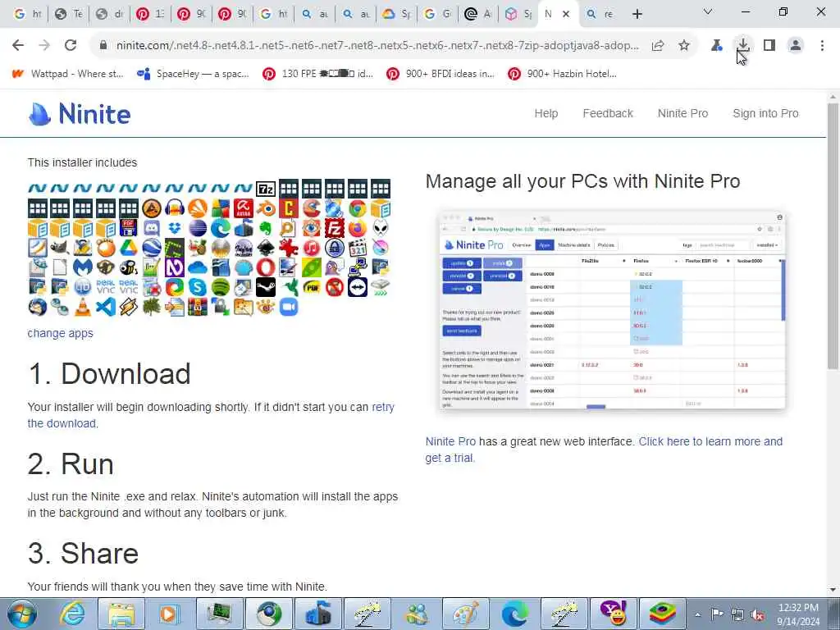Image resolution: width=840 pixels, height=630 pixels.
Task: Switch to the 'Te' browser tab
Action: coord(69,15)
